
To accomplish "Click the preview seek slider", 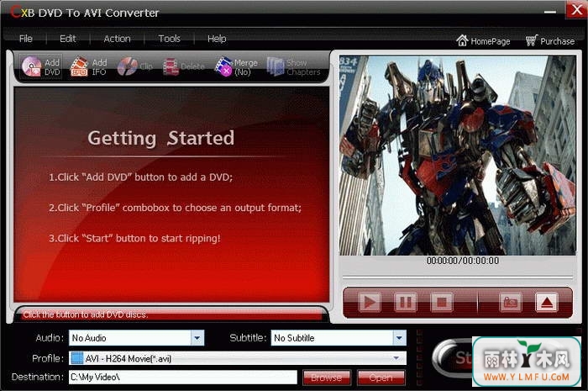I will tap(458, 277).
